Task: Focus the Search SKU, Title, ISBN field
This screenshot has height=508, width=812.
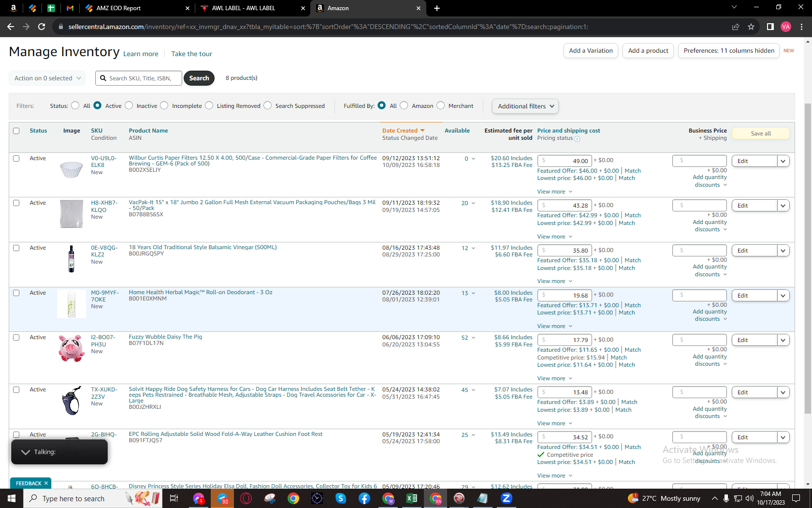Action: pyautogui.click(x=139, y=78)
